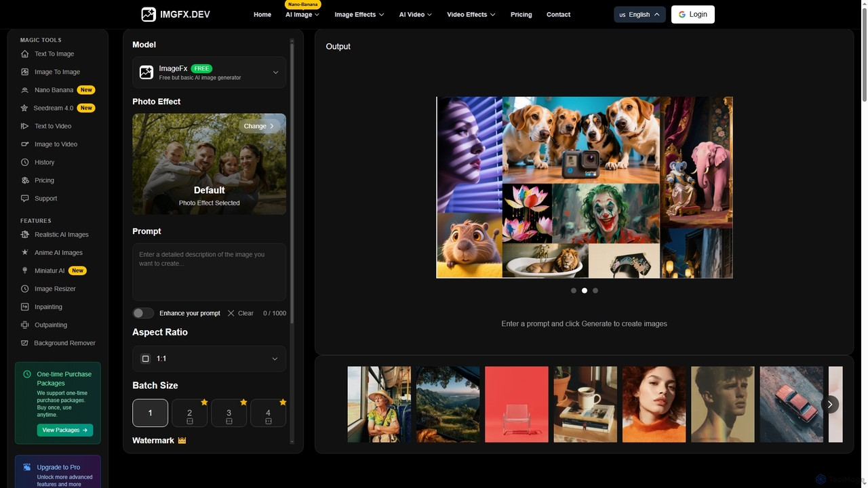This screenshot has height=488, width=868.
Task: Click View Packages button
Action: coord(65,430)
